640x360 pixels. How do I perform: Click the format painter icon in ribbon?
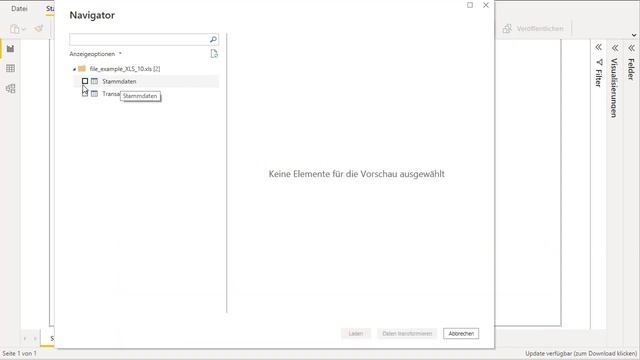pos(39,29)
